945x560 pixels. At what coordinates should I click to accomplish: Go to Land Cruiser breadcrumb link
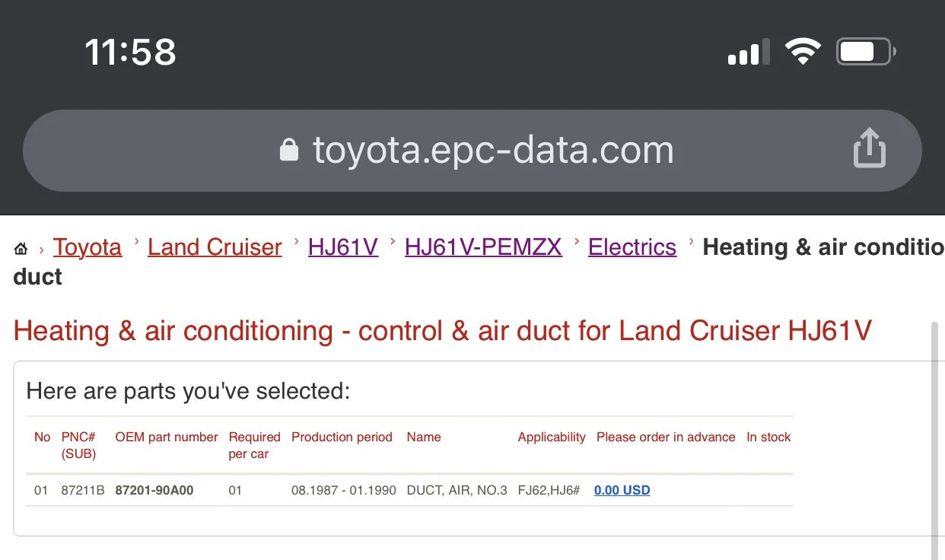215,247
